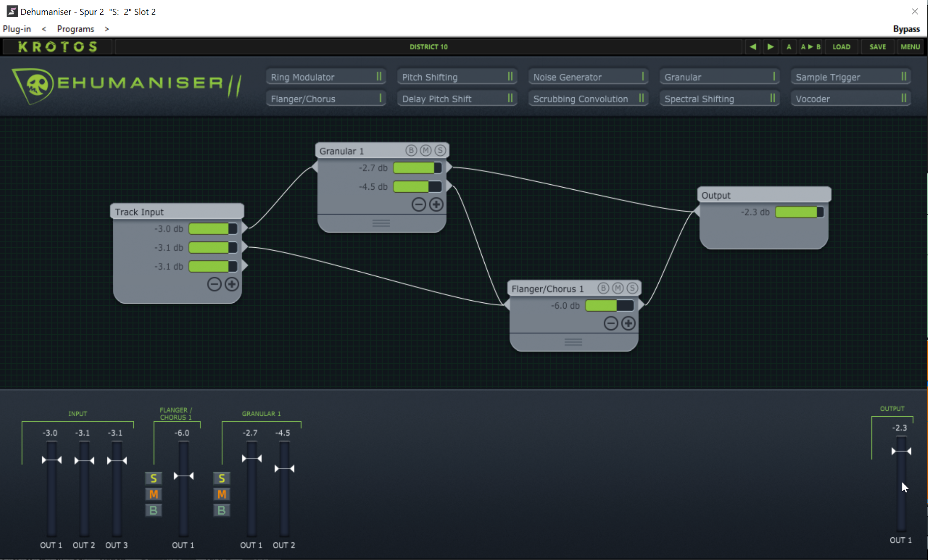Viewport: 928px width, 560px height.
Task: Remove an output from Track Input node
Action: [x=214, y=284]
